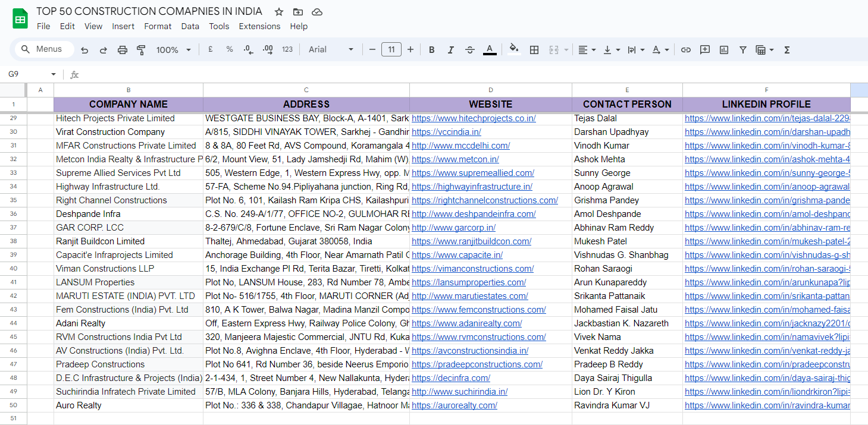Open the zoom 100% dropdown

[174, 50]
